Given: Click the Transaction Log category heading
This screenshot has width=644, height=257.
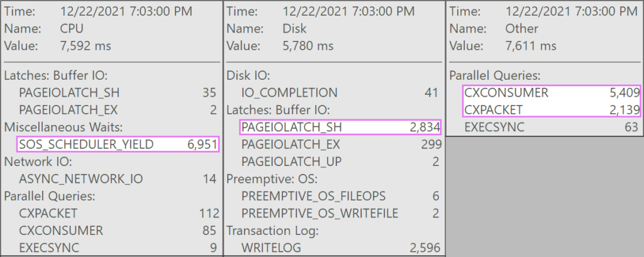Looking at the screenshot, I should coord(272,231).
